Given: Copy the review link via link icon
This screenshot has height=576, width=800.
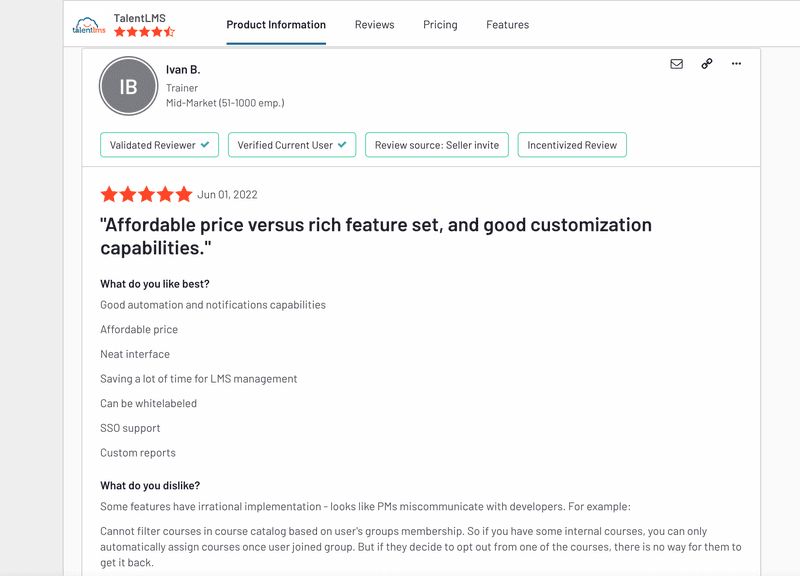Looking at the screenshot, I should tap(706, 63).
